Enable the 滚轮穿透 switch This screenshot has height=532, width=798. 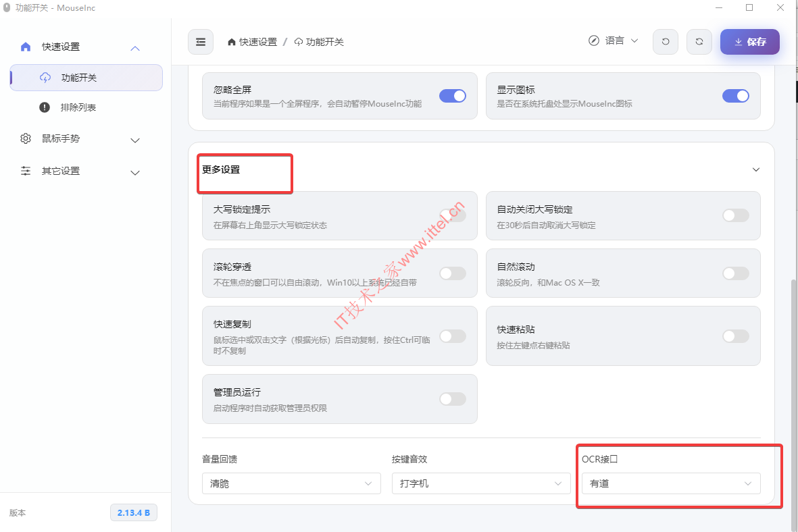tap(453, 273)
